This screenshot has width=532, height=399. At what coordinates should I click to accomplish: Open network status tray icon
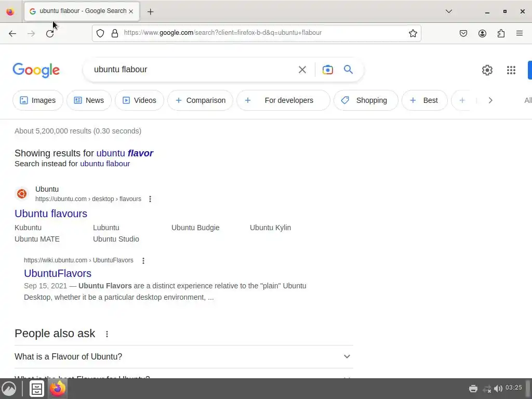(x=487, y=389)
